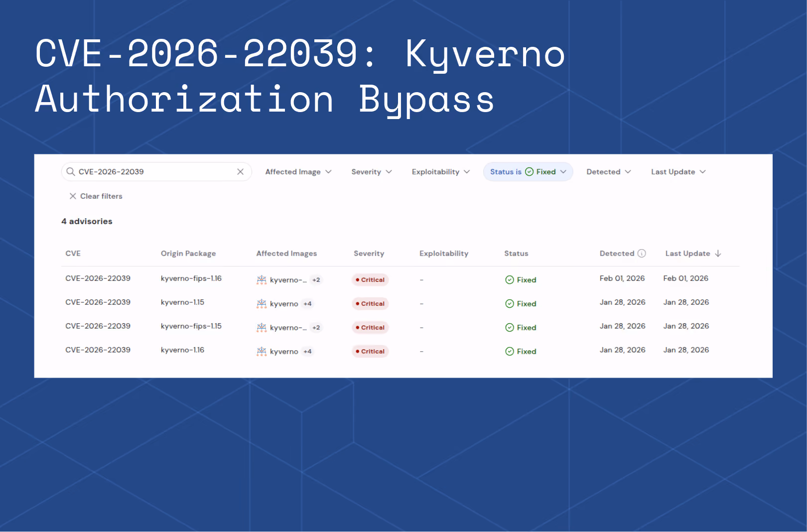Focus the CVE search input field

[x=156, y=172]
